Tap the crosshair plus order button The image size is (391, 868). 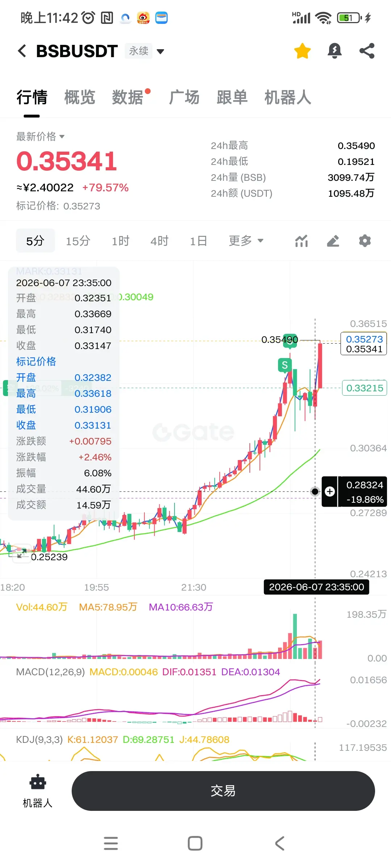[x=330, y=492]
